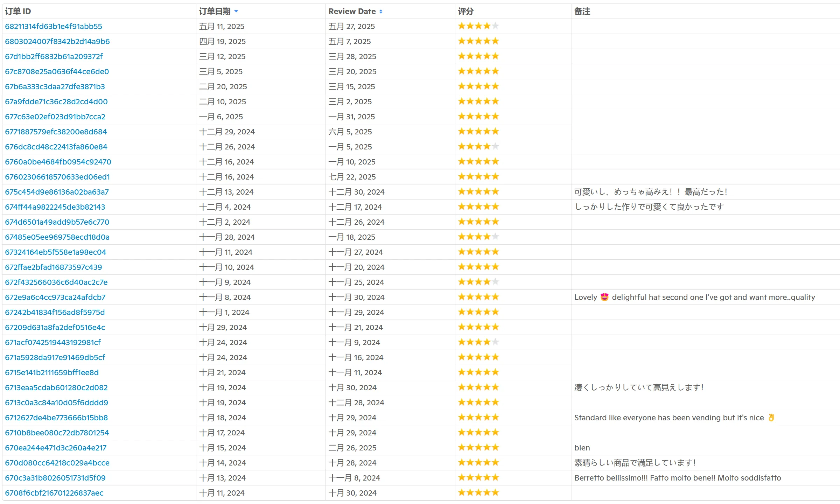Click the 订单 ID column header
Screen dimensions: 840x504
coord(18,11)
